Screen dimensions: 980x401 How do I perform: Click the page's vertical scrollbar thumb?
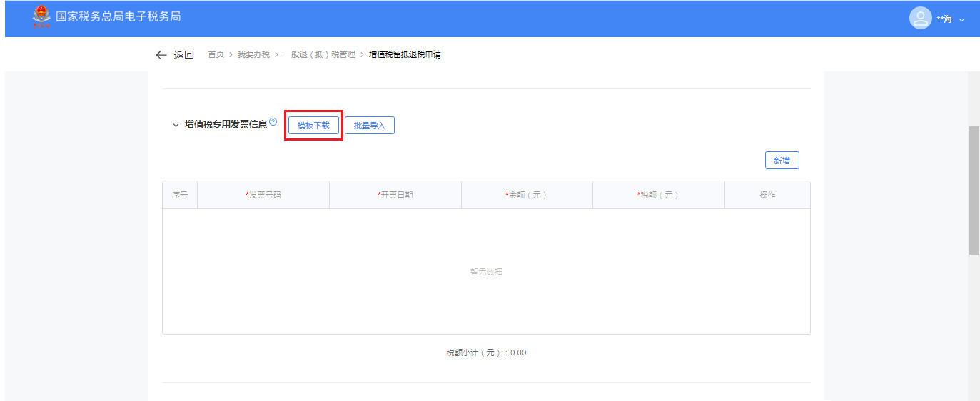[x=974, y=190]
